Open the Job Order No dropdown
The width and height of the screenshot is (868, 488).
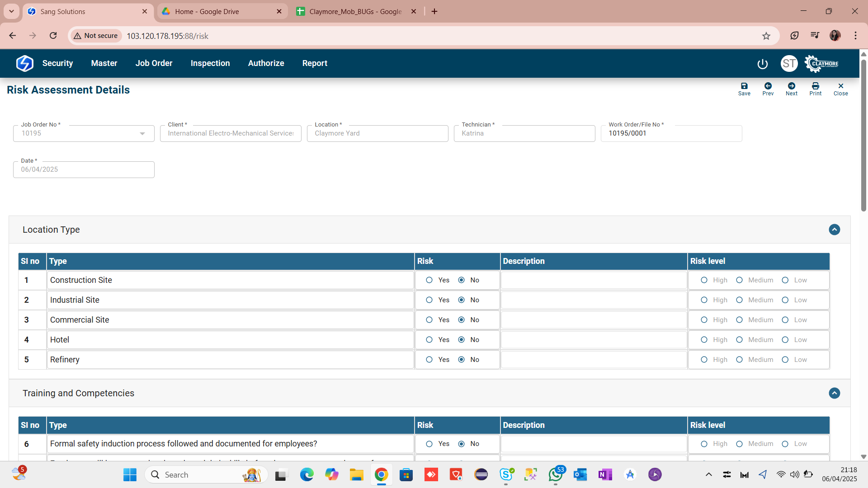click(x=142, y=134)
